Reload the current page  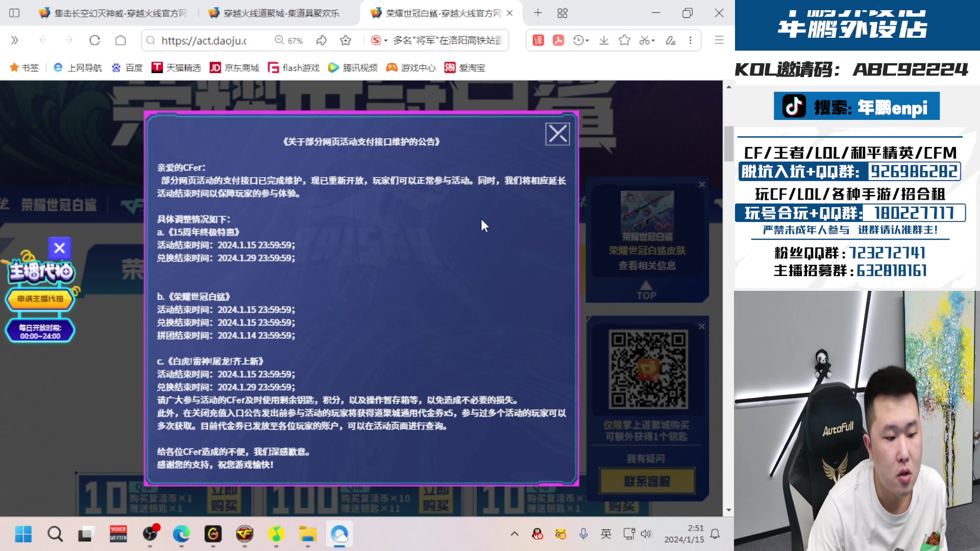(94, 40)
